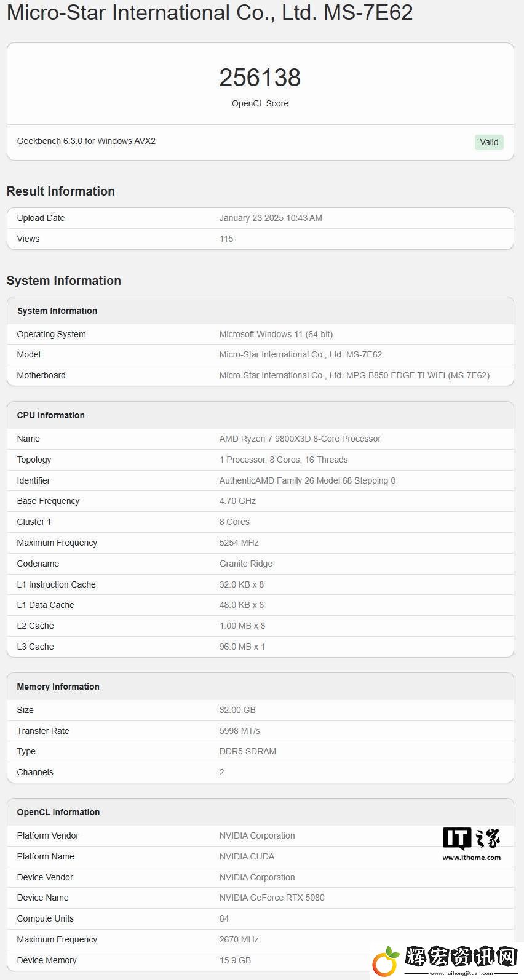Viewport: 524px width, 980px height.
Task: Click the Upload Date label
Action: tap(41, 218)
